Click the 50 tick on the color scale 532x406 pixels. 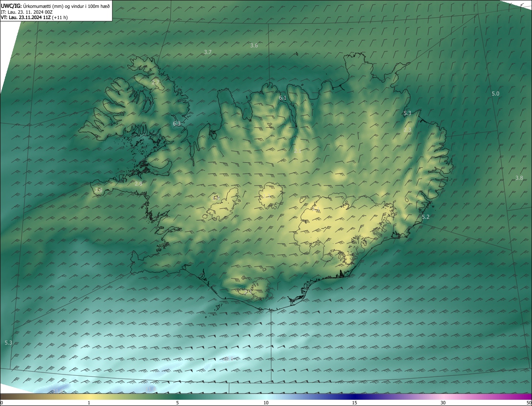pyautogui.click(x=529, y=403)
